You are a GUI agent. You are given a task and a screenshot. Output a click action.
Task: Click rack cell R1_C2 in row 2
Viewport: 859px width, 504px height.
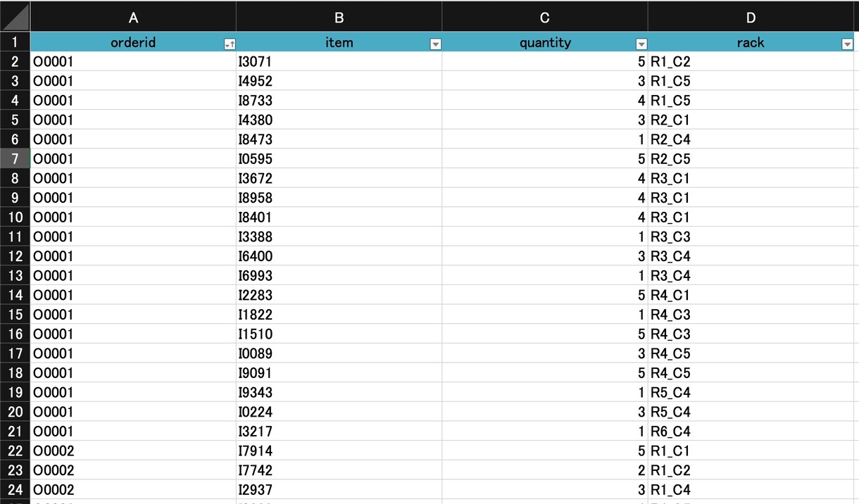(x=751, y=61)
